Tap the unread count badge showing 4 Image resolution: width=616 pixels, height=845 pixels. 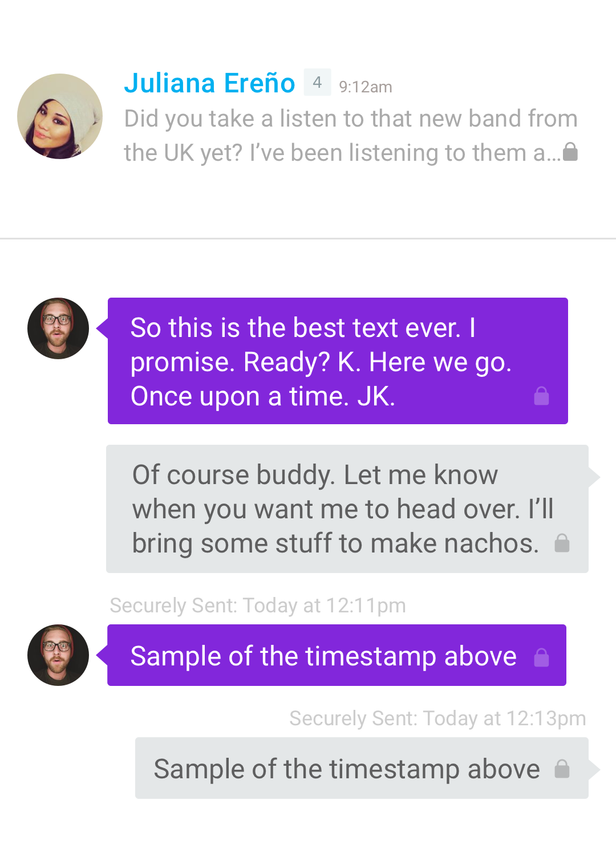317,83
